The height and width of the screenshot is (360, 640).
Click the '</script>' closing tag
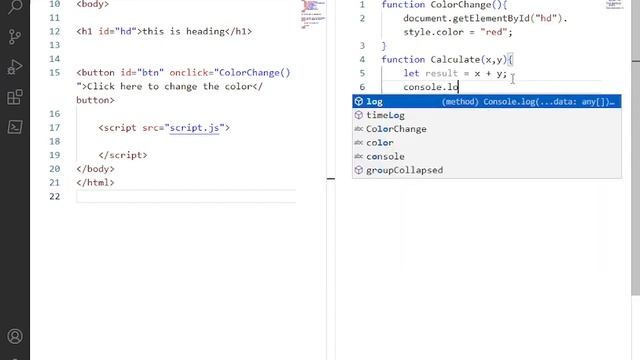pyautogui.click(x=122, y=155)
